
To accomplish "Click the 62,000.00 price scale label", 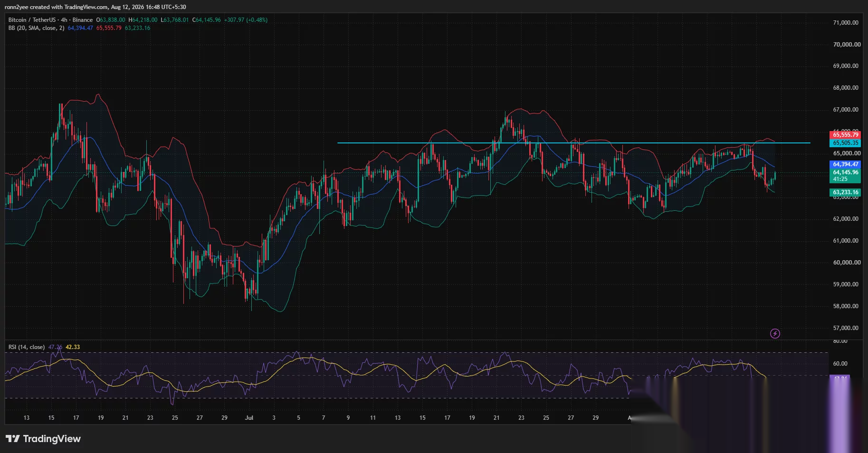I will (846, 219).
